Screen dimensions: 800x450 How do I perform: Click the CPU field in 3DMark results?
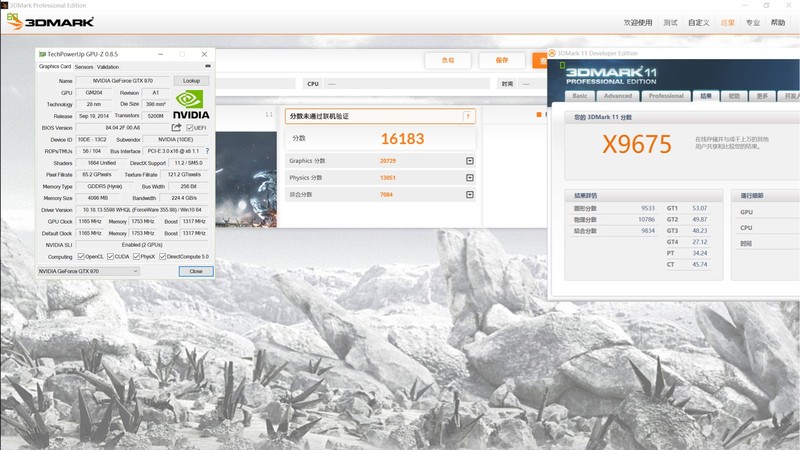tap(407, 84)
